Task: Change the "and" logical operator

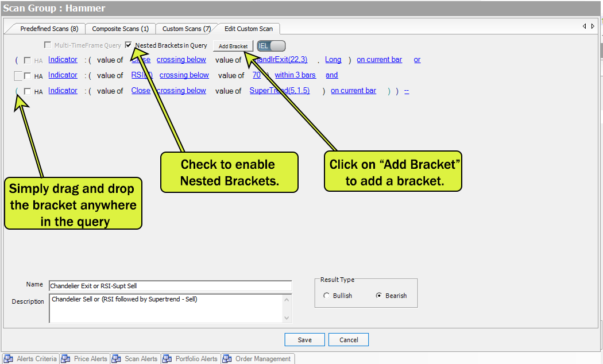Action: [331, 75]
